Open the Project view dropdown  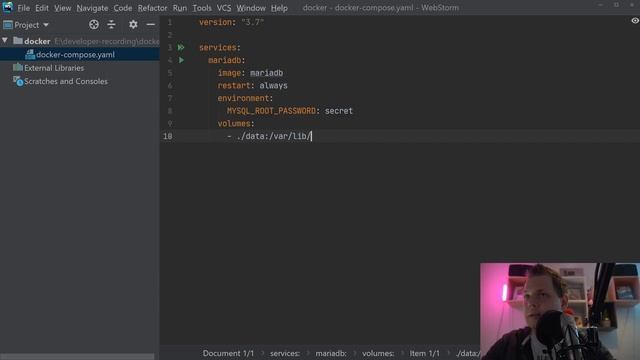coord(26,25)
